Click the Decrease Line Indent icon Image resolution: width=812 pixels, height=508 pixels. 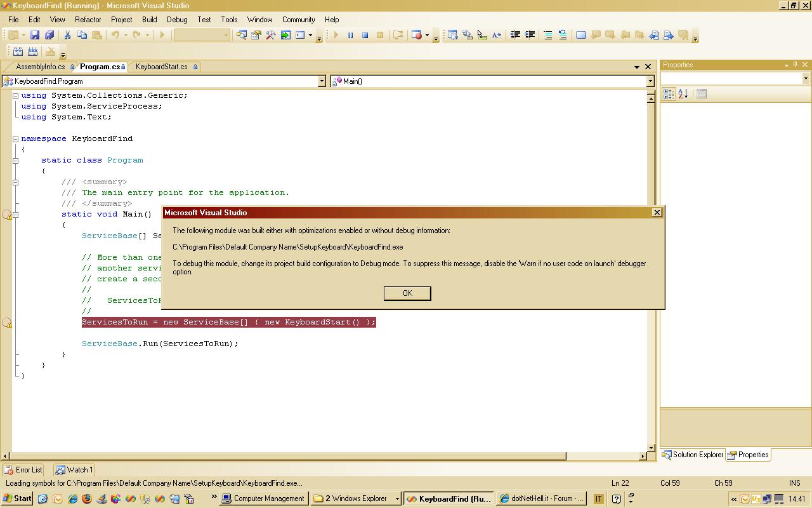click(x=515, y=35)
